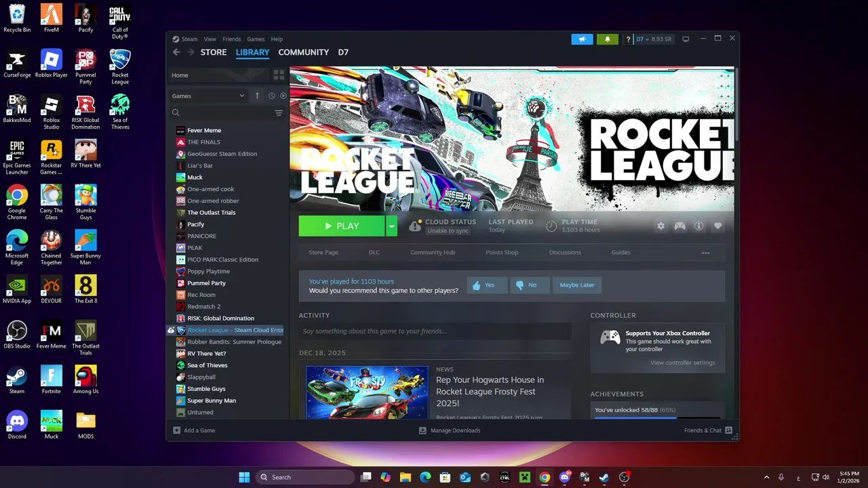Screen dimensions: 868x488
Task: Show Rocket League game info
Action: (698, 226)
